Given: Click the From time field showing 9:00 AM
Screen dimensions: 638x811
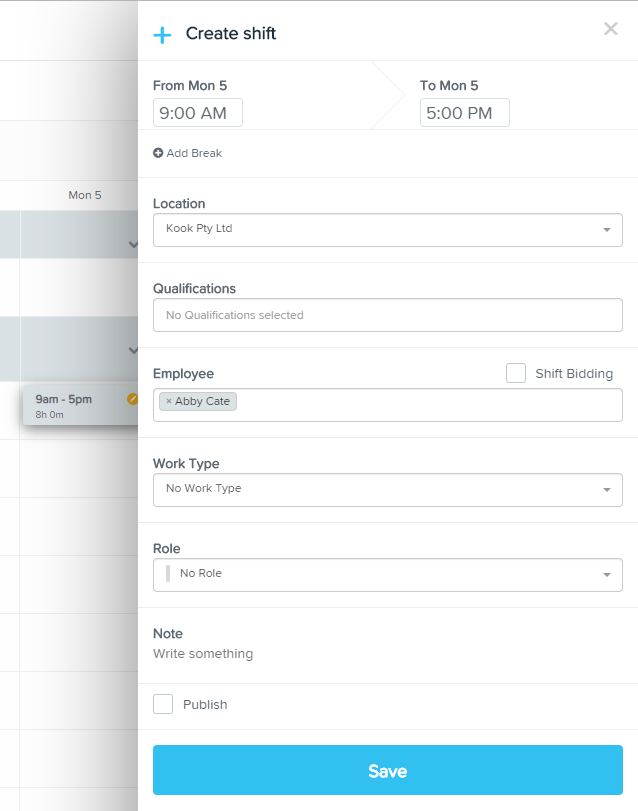Looking at the screenshot, I should 197,112.
